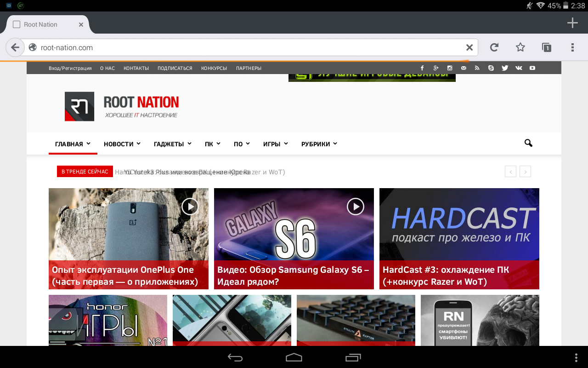Show the next trending headline

(526, 172)
